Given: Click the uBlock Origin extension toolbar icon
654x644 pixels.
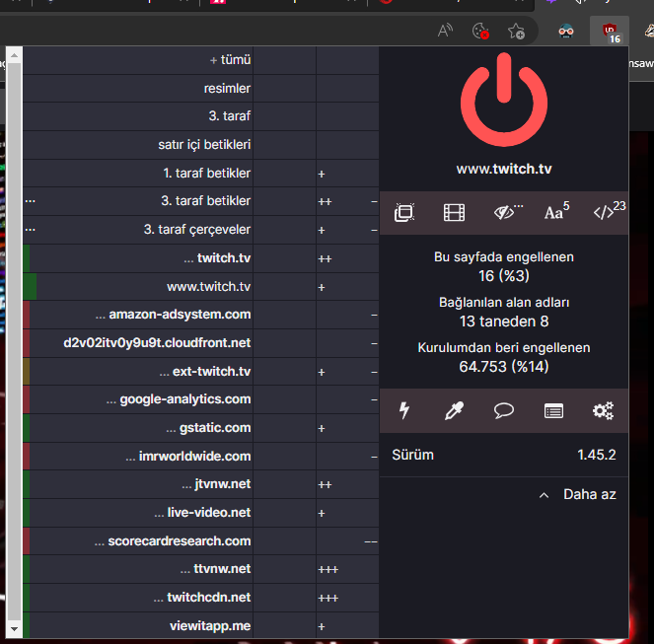Looking at the screenshot, I should pos(610,33).
